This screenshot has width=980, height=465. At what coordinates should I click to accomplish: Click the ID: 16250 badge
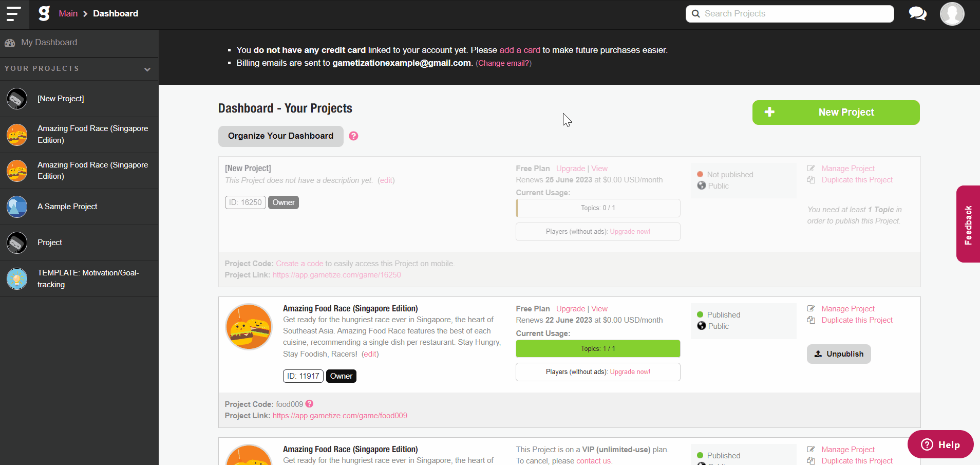[x=246, y=202]
